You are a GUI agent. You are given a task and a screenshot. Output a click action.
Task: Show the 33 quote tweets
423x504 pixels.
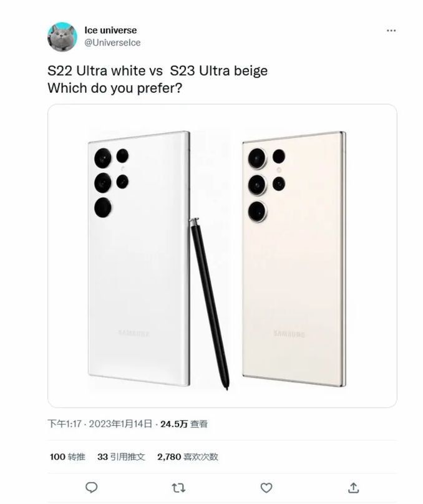121,457
